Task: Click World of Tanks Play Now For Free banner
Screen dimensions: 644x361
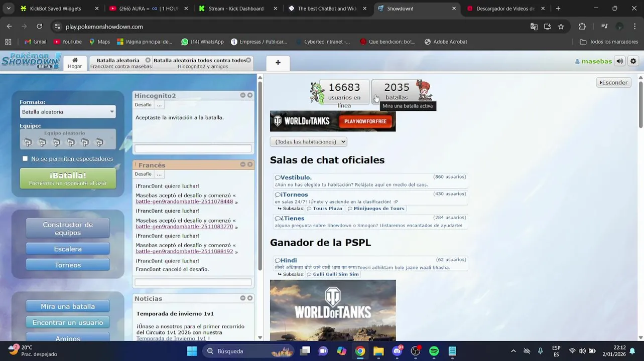Action: (x=333, y=121)
